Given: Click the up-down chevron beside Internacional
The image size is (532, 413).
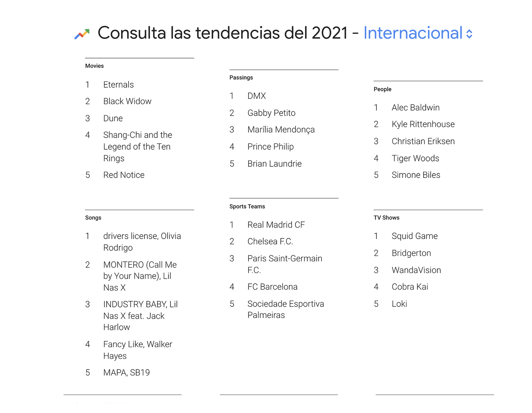Looking at the screenshot, I should click(x=469, y=34).
